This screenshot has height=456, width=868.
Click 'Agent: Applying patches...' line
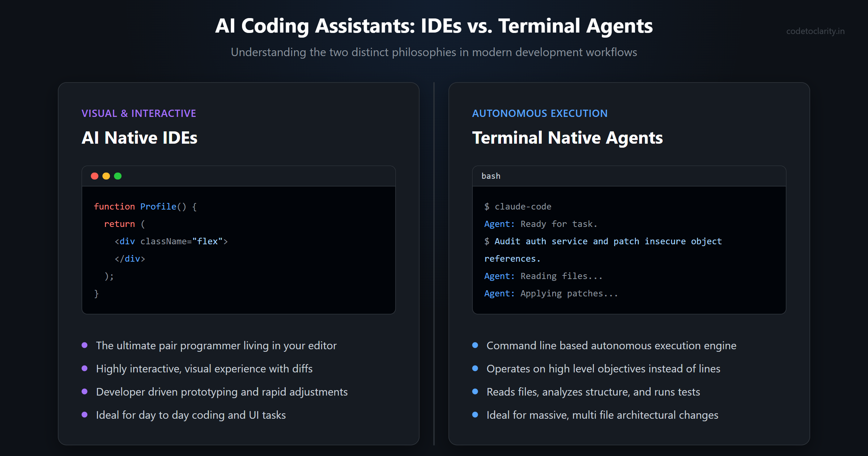(x=551, y=294)
